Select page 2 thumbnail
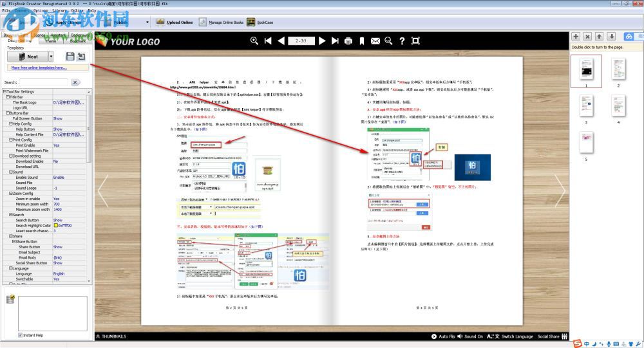 coord(618,69)
